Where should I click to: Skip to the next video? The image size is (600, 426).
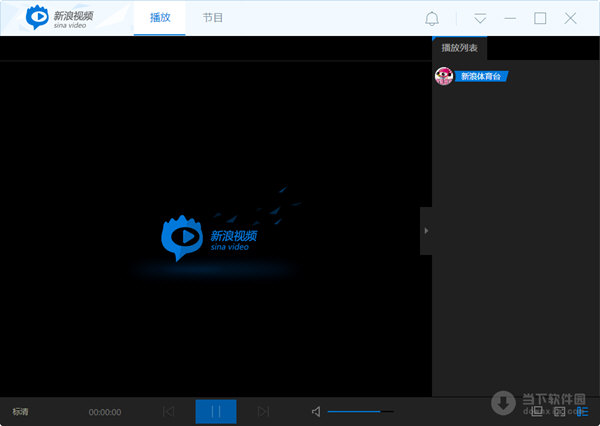(x=263, y=411)
